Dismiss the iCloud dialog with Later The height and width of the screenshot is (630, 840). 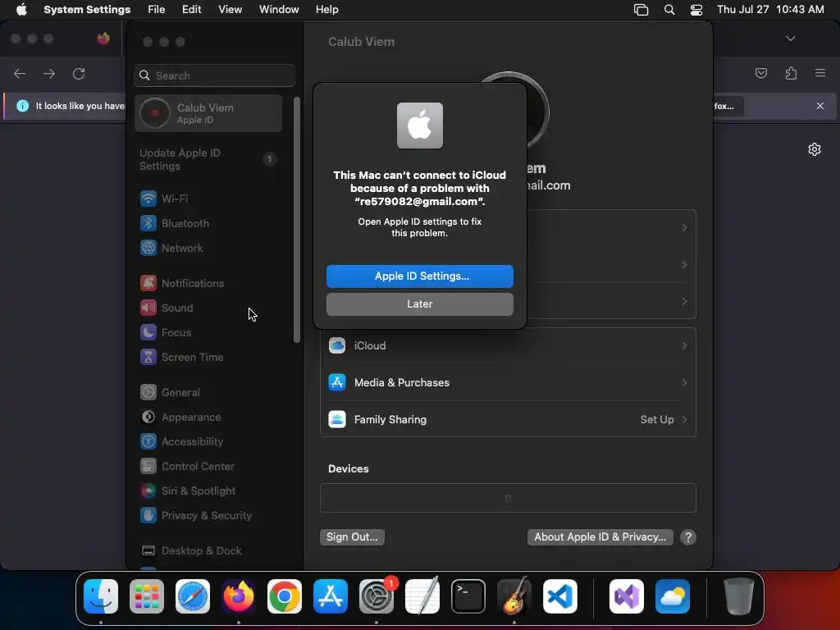coord(419,304)
